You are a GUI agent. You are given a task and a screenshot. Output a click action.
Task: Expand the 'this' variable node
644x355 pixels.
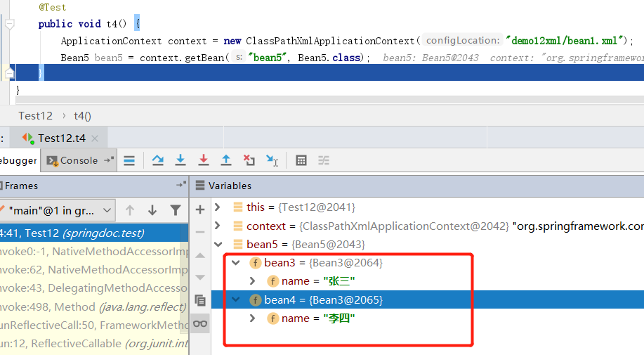218,207
